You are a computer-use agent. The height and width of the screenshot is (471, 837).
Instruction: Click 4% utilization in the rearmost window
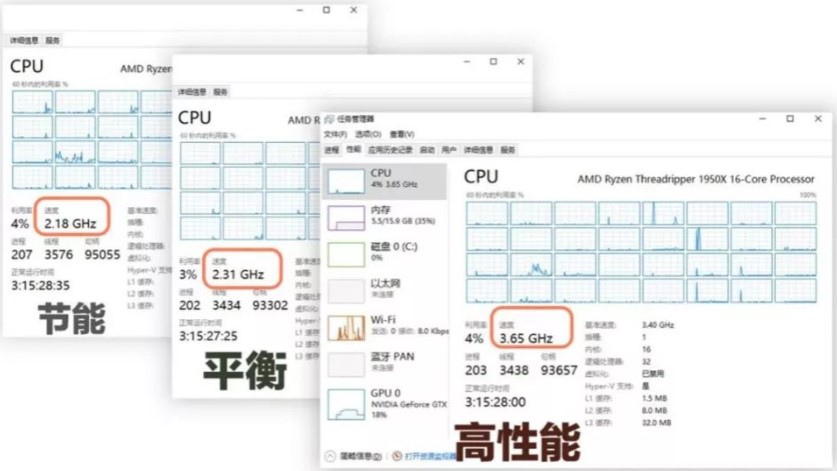[20, 224]
